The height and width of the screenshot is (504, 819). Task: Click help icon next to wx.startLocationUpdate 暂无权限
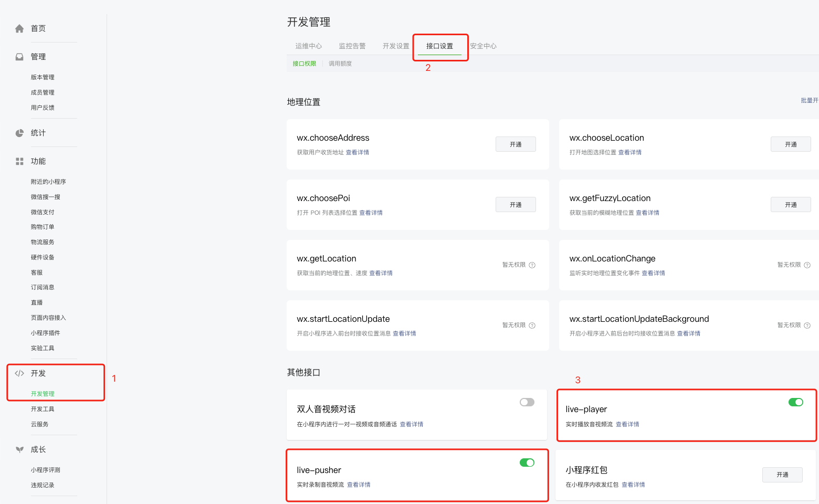point(532,325)
